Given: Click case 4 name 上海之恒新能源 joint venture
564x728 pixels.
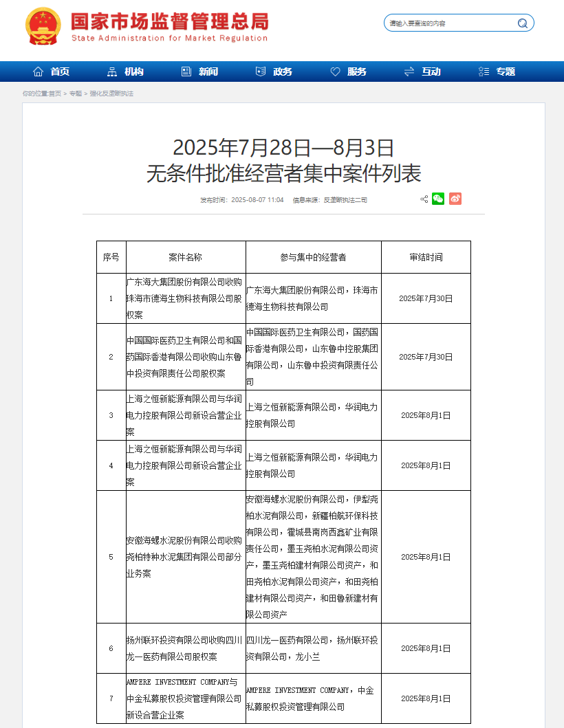Looking at the screenshot, I should pyautogui.click(x=184, y=465).
